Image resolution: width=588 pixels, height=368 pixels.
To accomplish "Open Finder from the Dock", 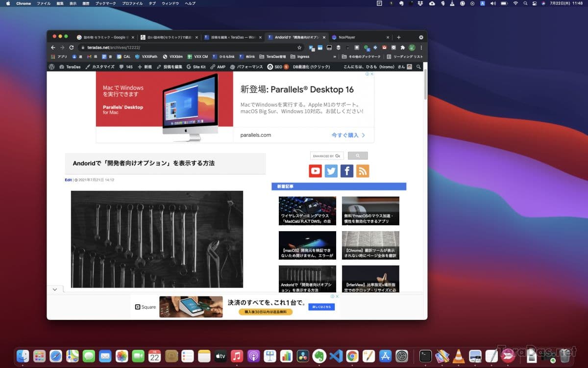I will tap(23, 356).
